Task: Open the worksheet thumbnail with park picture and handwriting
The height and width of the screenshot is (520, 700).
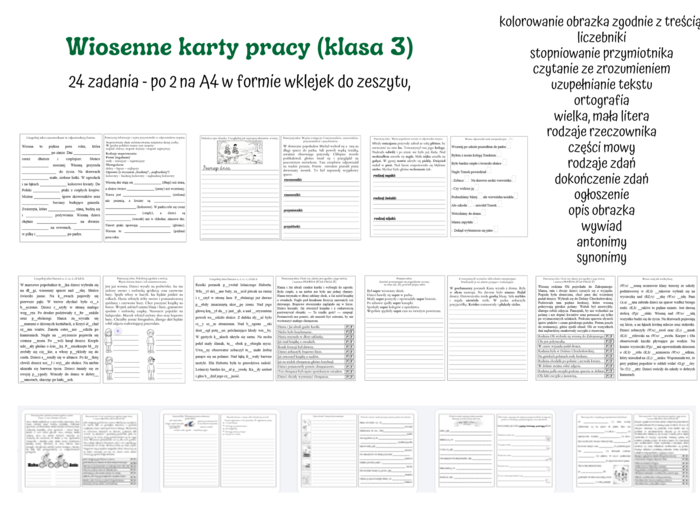Action: pyautogui.click(x=240, y=187)
